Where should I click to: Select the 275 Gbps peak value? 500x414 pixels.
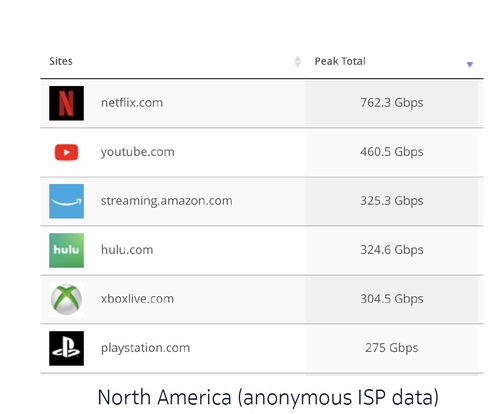tap(392, 348)
